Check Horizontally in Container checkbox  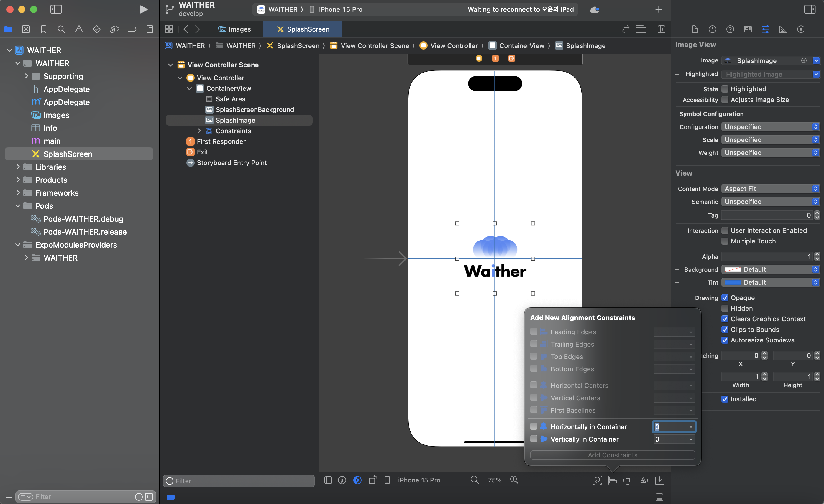[534, 426]
